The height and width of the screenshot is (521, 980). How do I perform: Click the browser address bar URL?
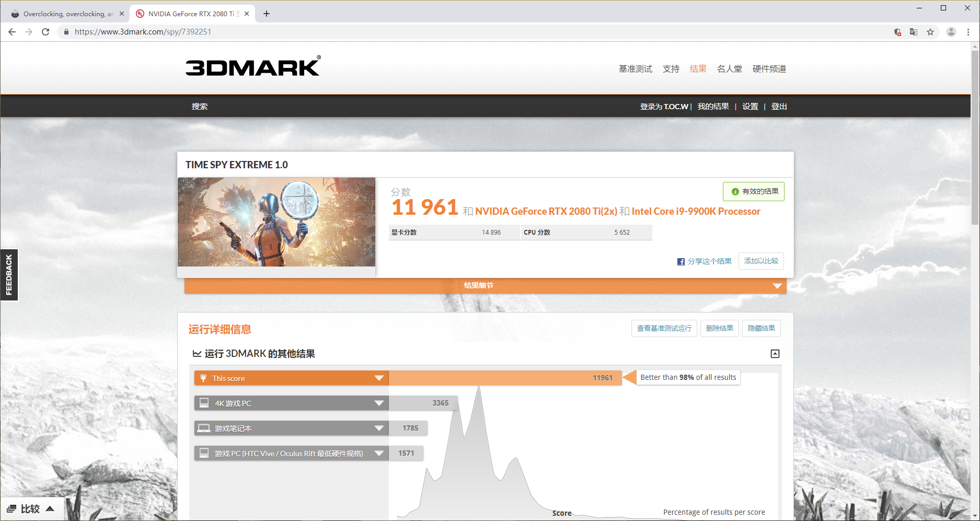pos(143,32)
